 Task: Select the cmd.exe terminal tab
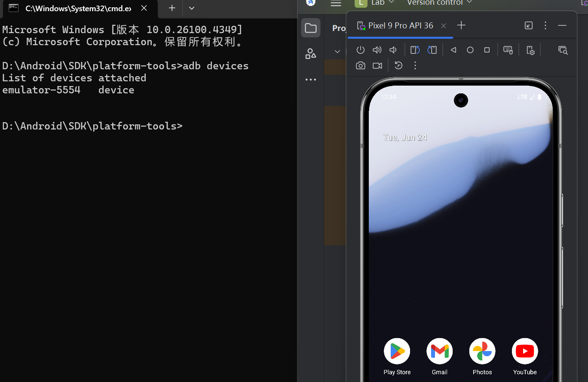pyautogui.click(x=77, y=8)
